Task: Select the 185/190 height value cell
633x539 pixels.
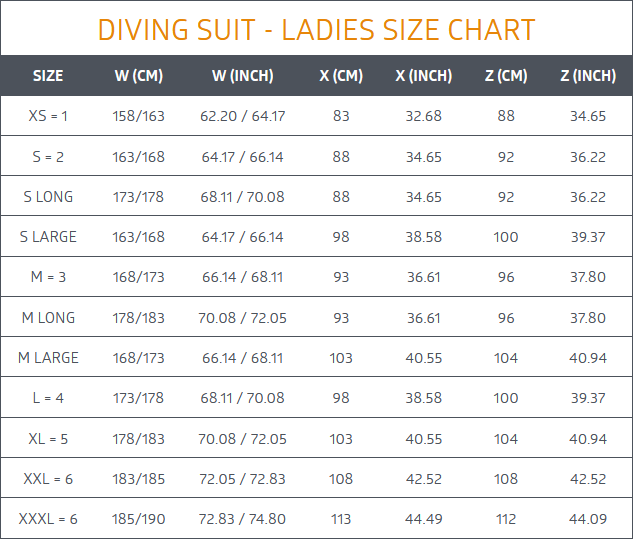Action: (x=138, y=519)
